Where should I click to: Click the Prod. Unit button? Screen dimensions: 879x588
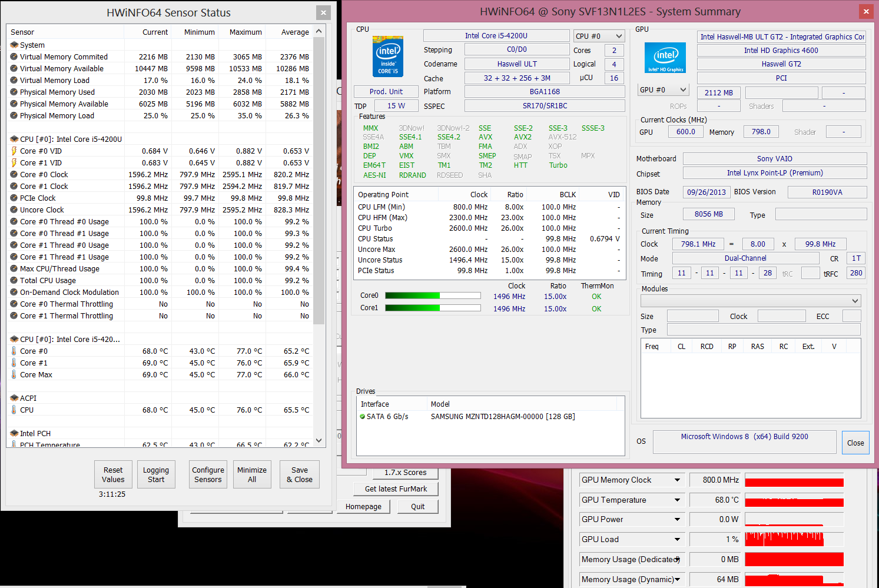pos(386,92)
